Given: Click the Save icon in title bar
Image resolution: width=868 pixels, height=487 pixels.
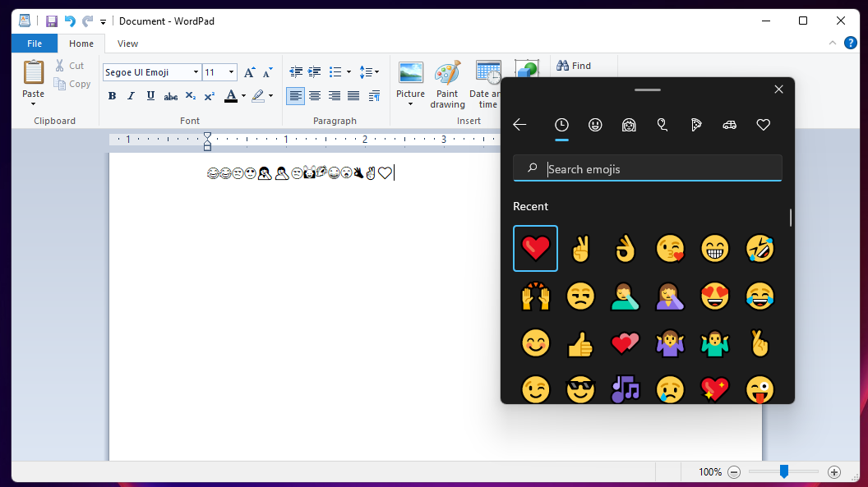Looking at the screenshot, I should [x=52, y=21].
